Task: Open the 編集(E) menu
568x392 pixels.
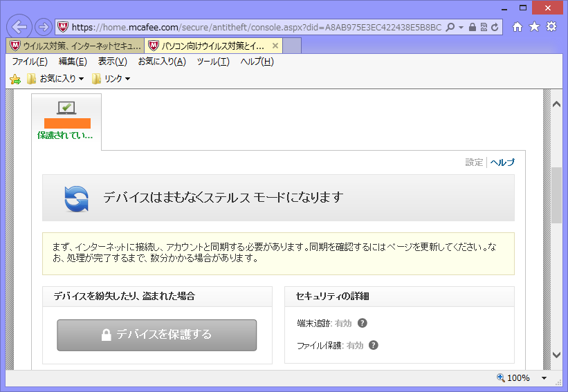Action: 73,62
